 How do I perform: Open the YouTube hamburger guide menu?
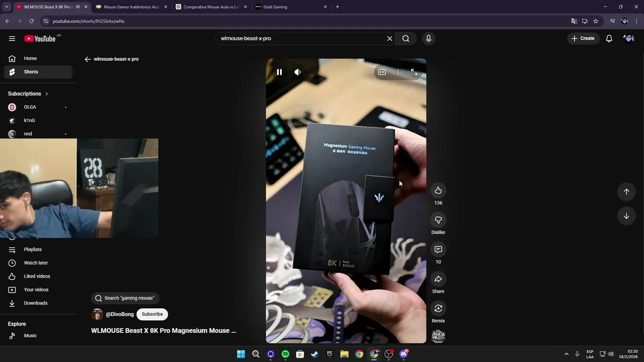coord(12,39)
